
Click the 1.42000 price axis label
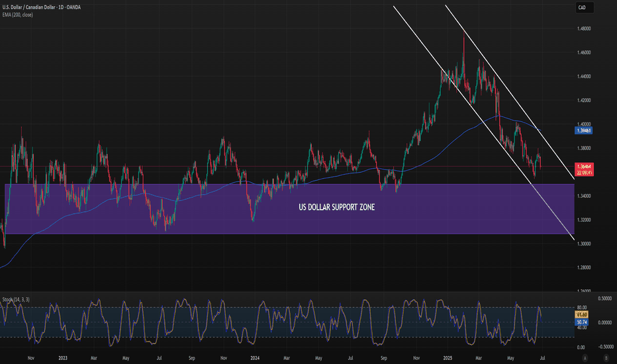(584, 101)
